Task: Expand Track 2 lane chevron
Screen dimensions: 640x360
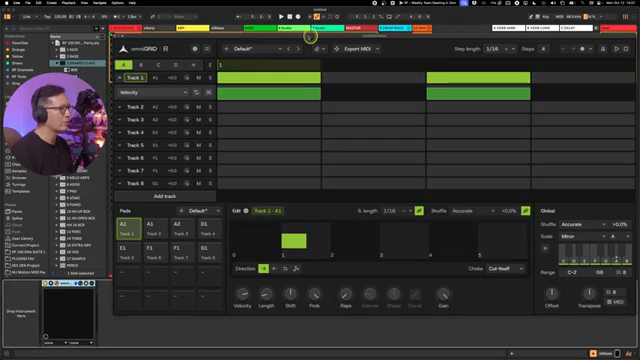Action: 120,107
